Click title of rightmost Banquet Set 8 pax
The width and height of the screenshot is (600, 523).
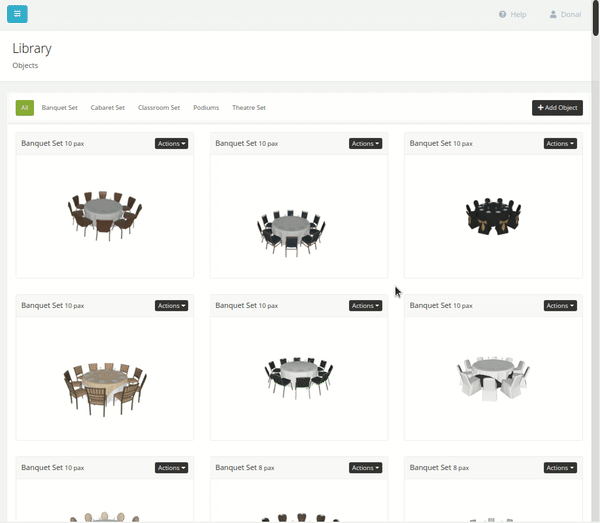coord(439,468)
